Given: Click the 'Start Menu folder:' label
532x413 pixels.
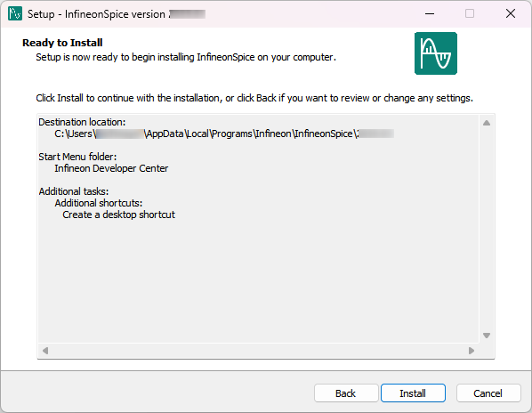Looking at the screenshot, I should tap(77, 157).
